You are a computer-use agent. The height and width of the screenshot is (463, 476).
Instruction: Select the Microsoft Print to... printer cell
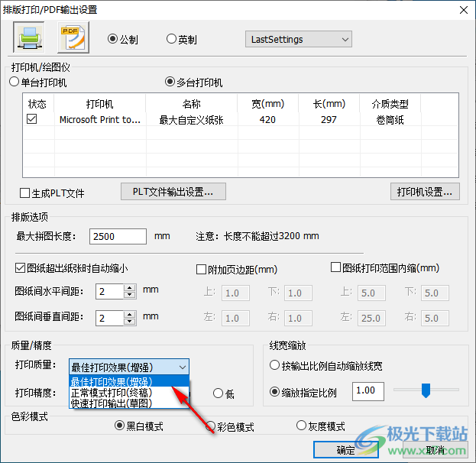(x=100, y=120)
